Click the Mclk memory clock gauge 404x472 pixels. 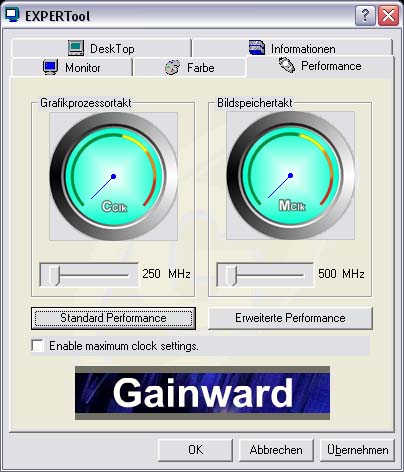click(290, 176)
